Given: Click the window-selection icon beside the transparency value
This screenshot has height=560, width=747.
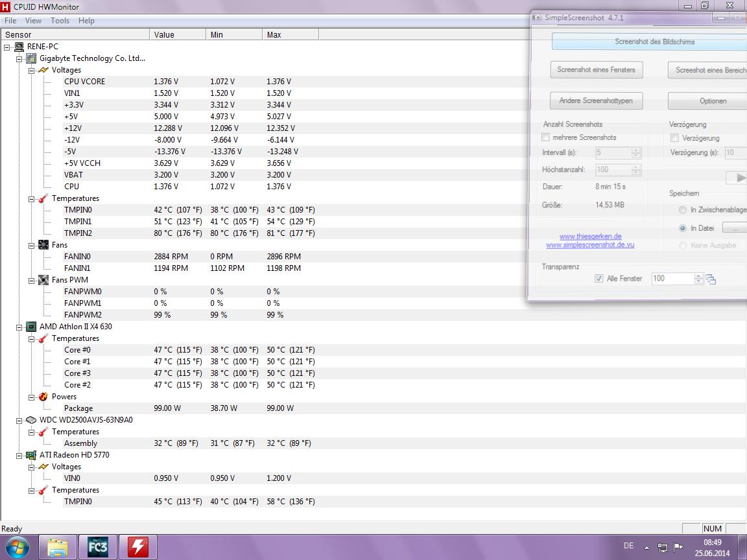Looking at the screenshot, I should tap(711, 279).
